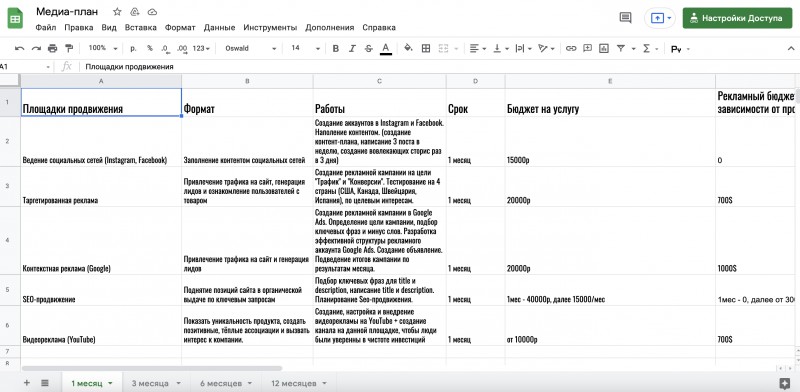
Task: Show all sheets list icon
Action: (45, 383)
